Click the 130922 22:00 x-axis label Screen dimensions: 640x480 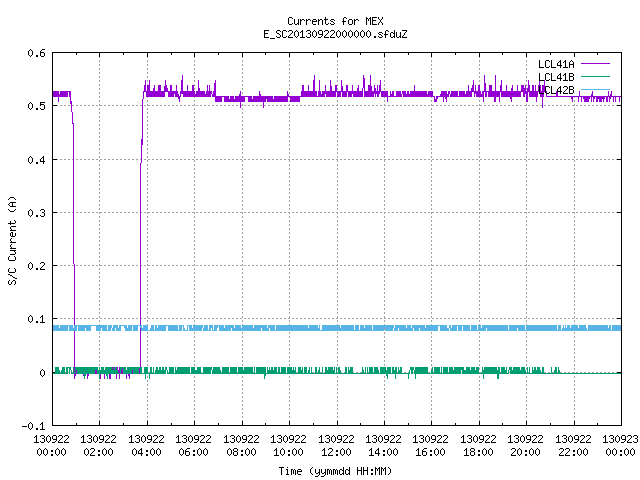click(x=573, y=446)
